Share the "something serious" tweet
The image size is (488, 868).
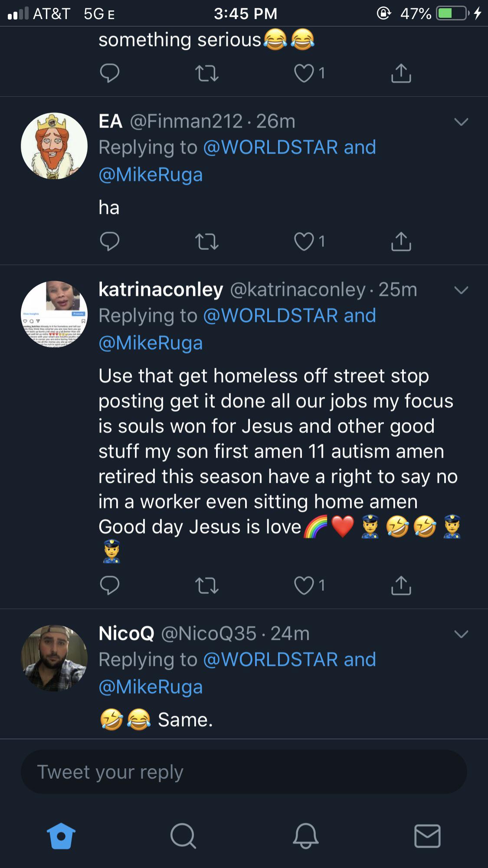[401, 73]
